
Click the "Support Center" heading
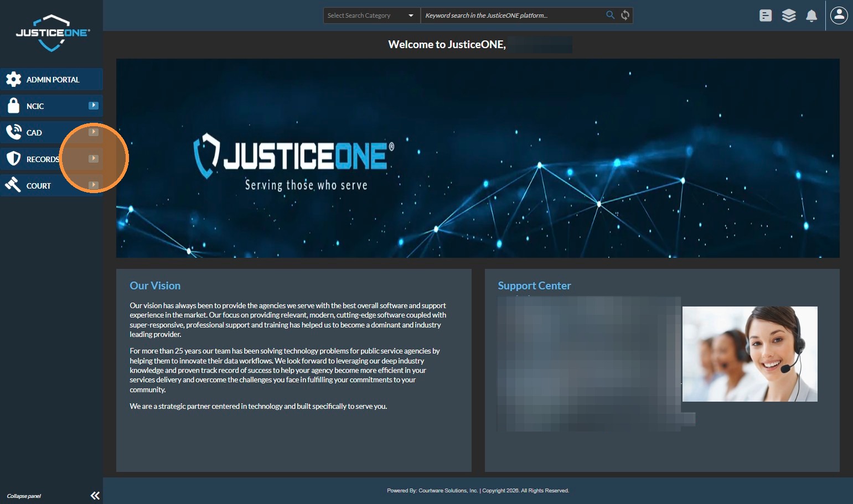pyautogui.click(x=534, y=285)
